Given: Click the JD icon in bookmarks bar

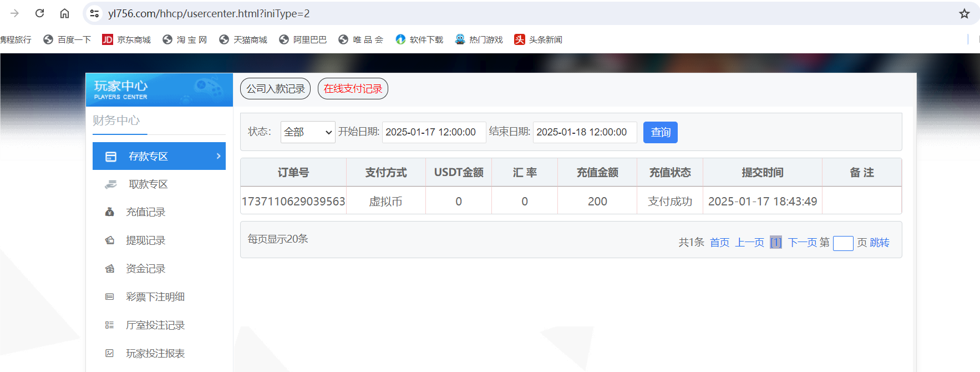Looking at the screenshot, I should click(108, 39).
